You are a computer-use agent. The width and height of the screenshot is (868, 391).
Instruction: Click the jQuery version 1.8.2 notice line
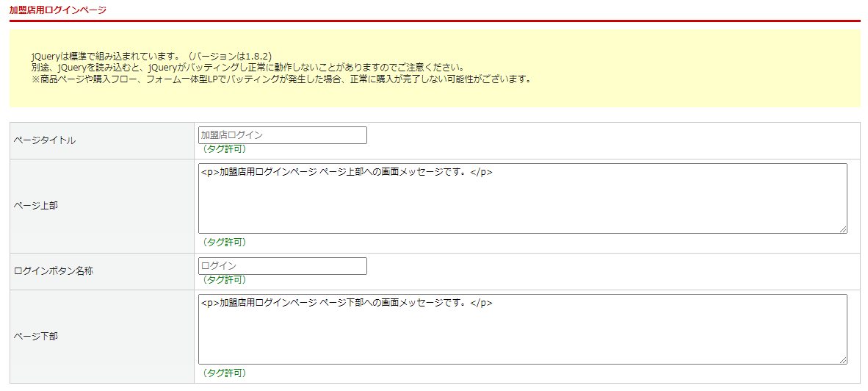(152, 56)
